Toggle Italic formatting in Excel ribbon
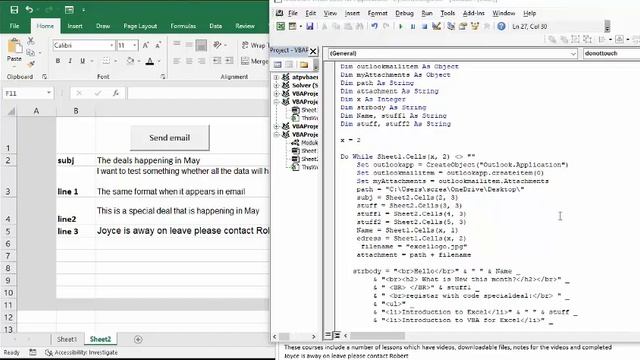Viewport: 640px width, 360px height. coord(70,61)
